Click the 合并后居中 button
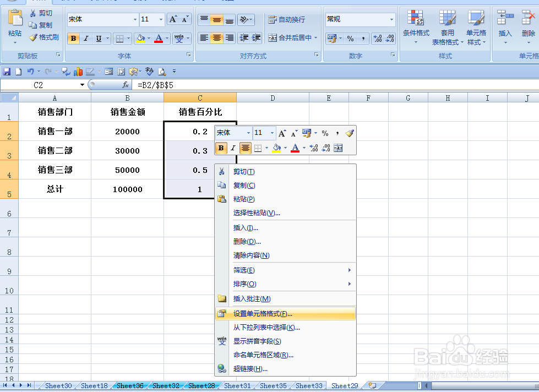The width and height of the screenshot is (539, 392). point(293,38)
